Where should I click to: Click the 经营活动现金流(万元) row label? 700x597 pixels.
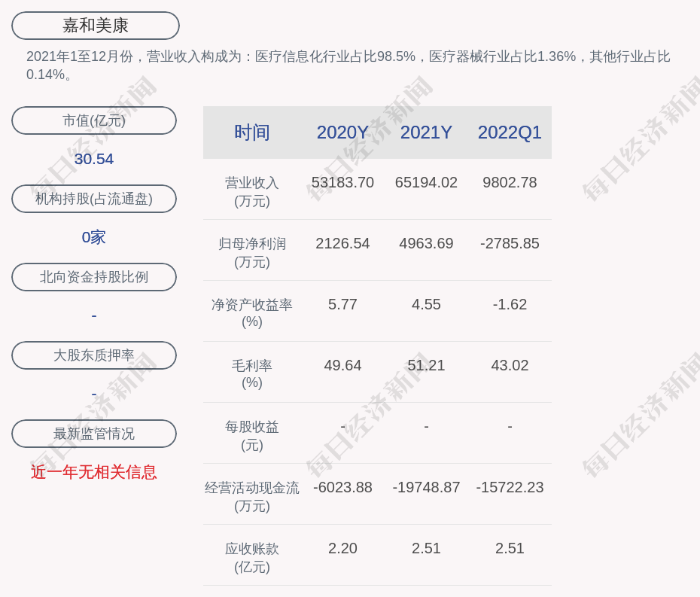tap(252, 497)
